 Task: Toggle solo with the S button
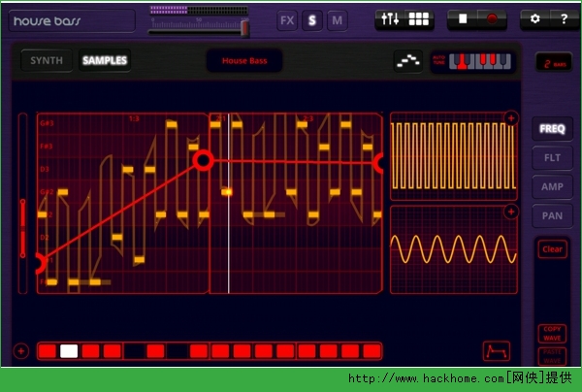point(311,19)
